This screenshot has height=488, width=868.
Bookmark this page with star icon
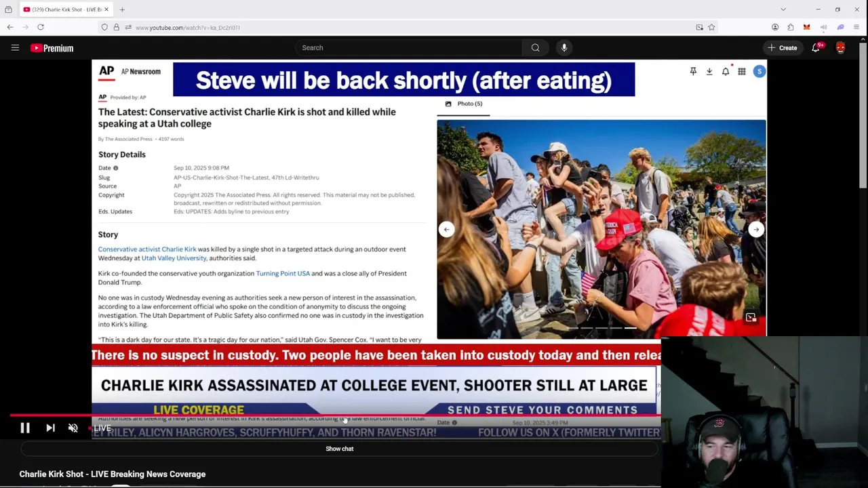[711, 27]
